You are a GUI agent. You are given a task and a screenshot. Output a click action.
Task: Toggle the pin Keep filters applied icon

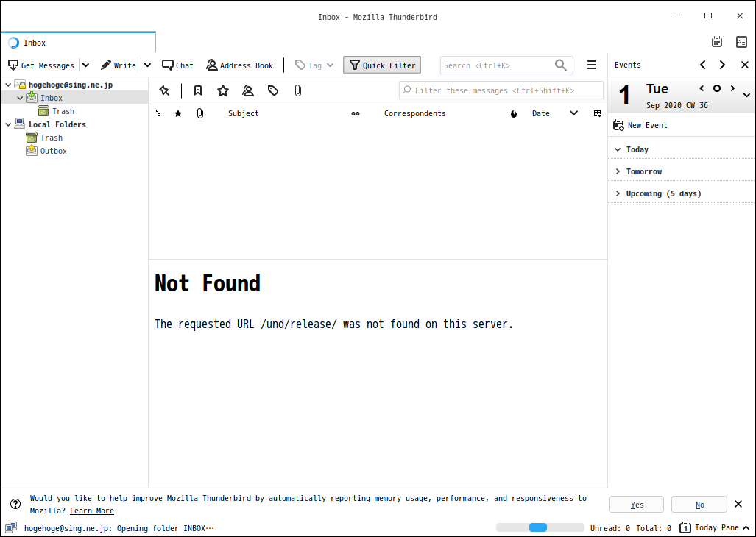[164, 90]
